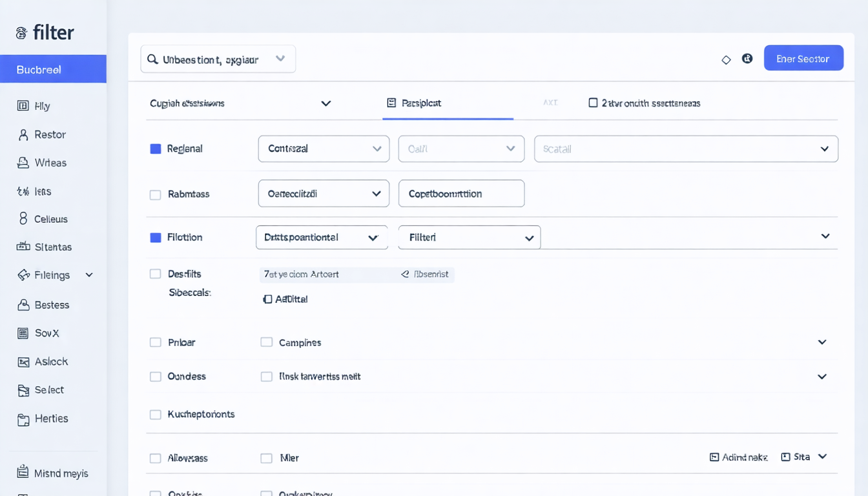Click the Bestess lock icon

pyautogui.click(x=23, y=305)
